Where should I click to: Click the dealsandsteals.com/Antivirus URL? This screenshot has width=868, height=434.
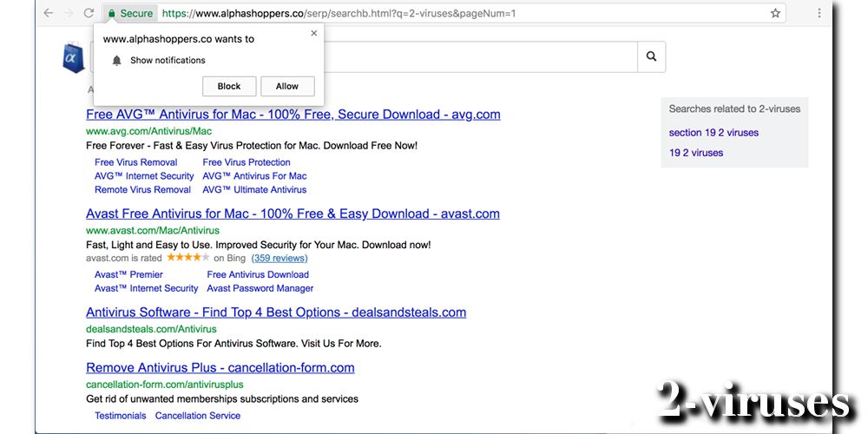[x=152, y=329]
